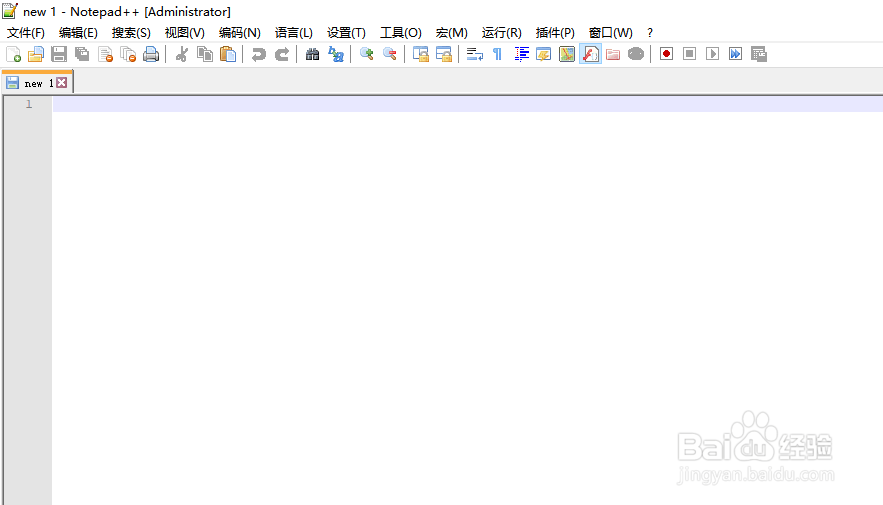The width and height of the screenshot is (883, 505).
Task: Copy selection using the Copy icon
Action: pos(204,54)
